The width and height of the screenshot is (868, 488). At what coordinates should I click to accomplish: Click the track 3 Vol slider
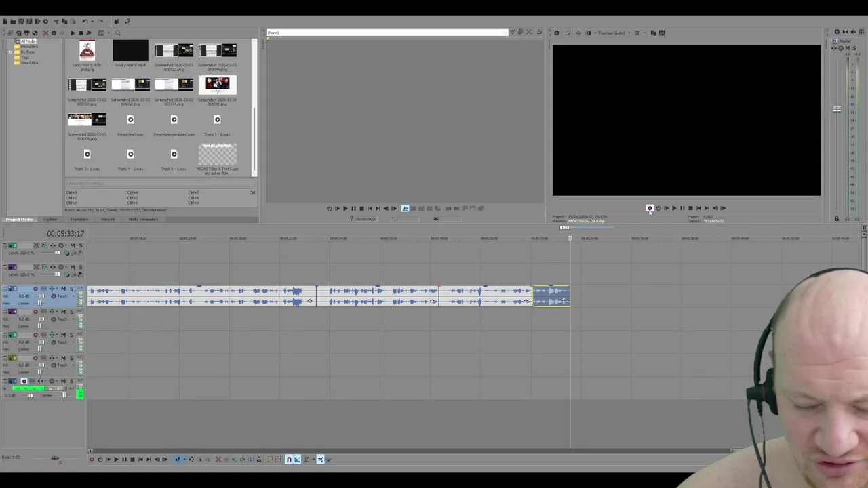(41, 296)
